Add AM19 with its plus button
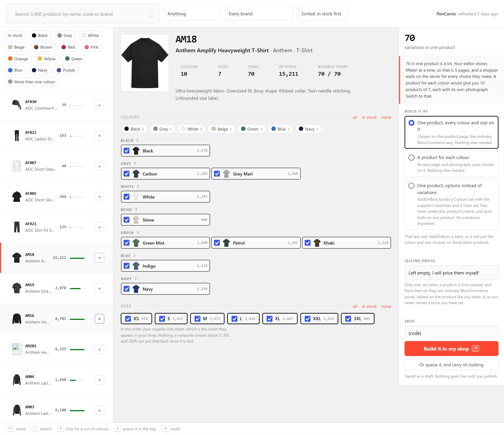Image resolution: width=504 pixels, height=435 pixels. point(99,288)
